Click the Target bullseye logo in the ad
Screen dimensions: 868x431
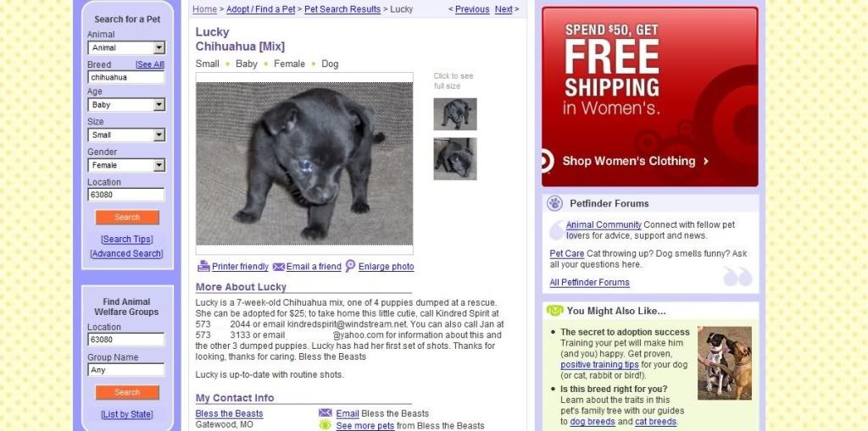[547, 161]
